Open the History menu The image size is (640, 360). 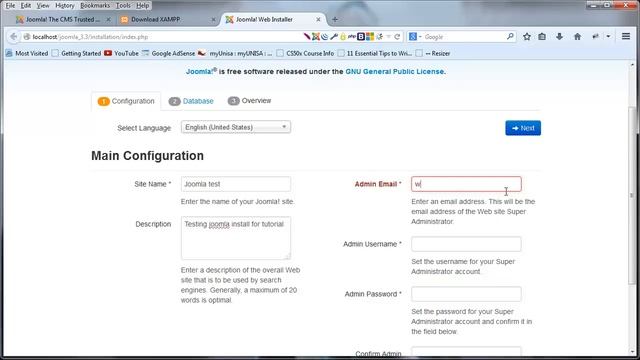point(64,6)
